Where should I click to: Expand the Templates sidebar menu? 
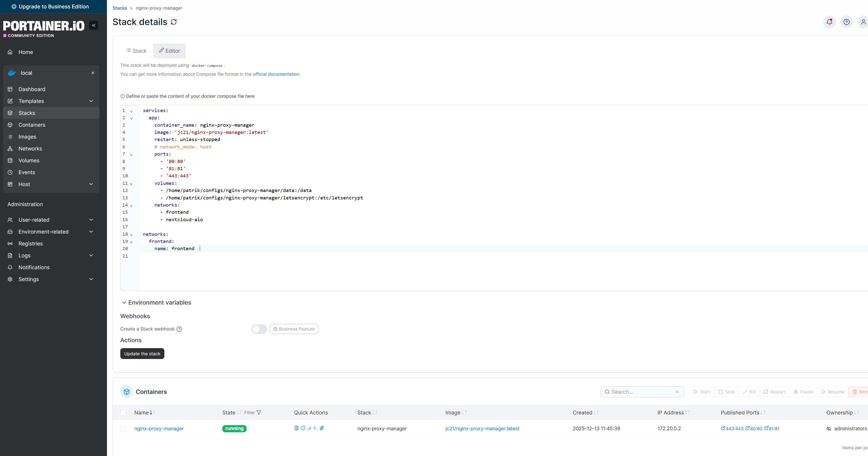(x=91, y=101)
